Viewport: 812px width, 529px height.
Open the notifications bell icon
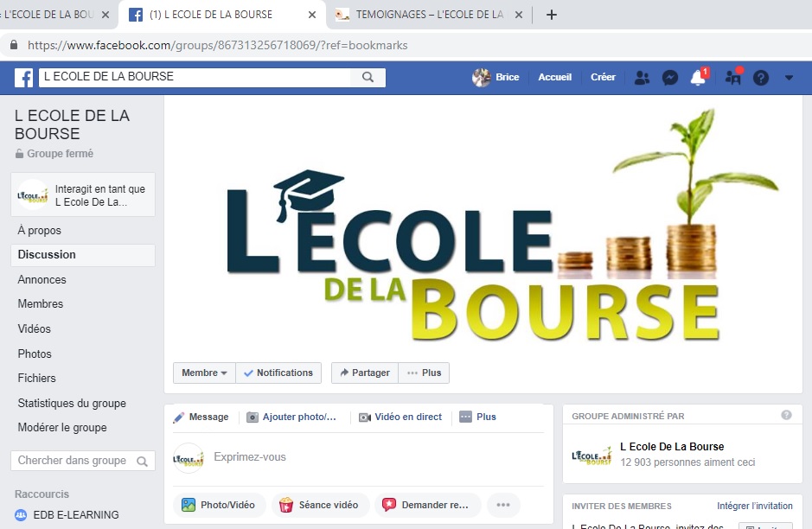coord(698,78)
